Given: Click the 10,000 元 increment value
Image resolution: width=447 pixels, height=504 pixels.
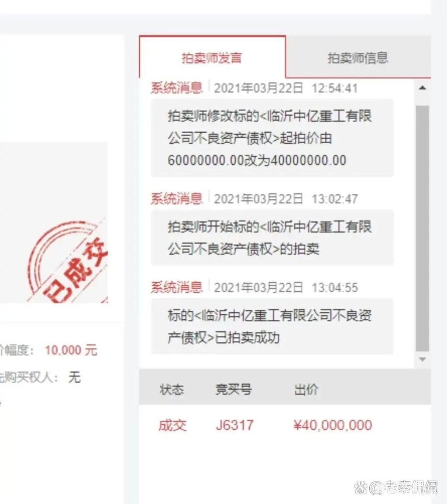Looking at the screenshot, I should (x=71, y=350).
